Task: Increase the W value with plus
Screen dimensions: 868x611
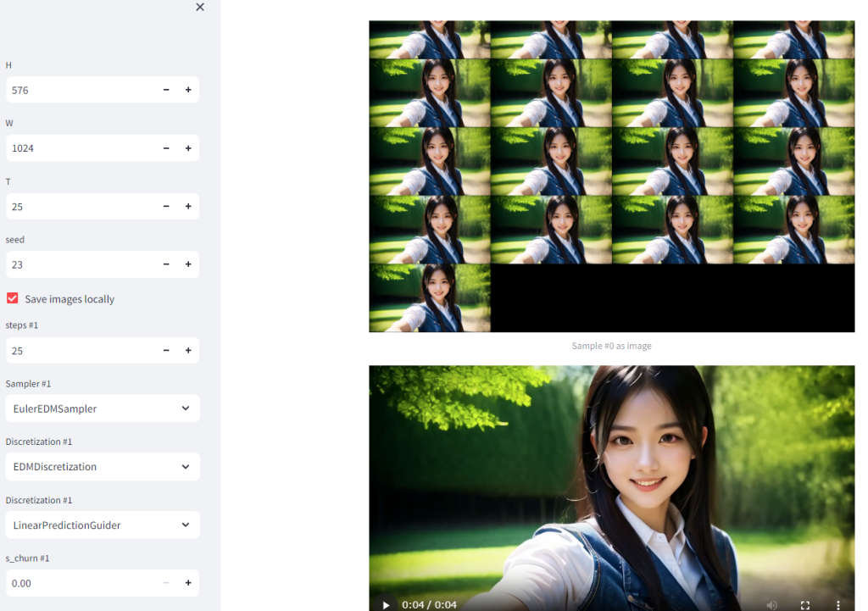Action: click(x=188, y=148)
